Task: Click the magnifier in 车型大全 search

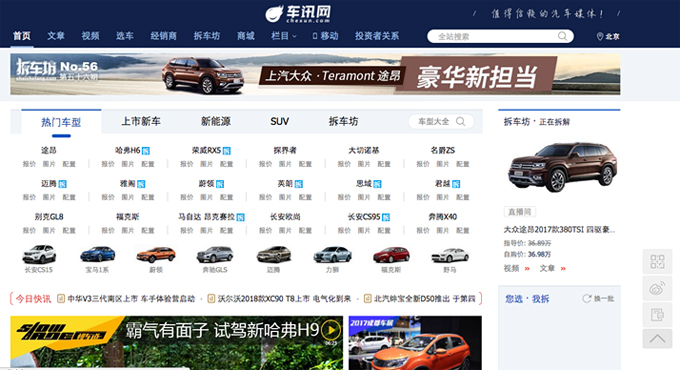Action: point(461,121)
